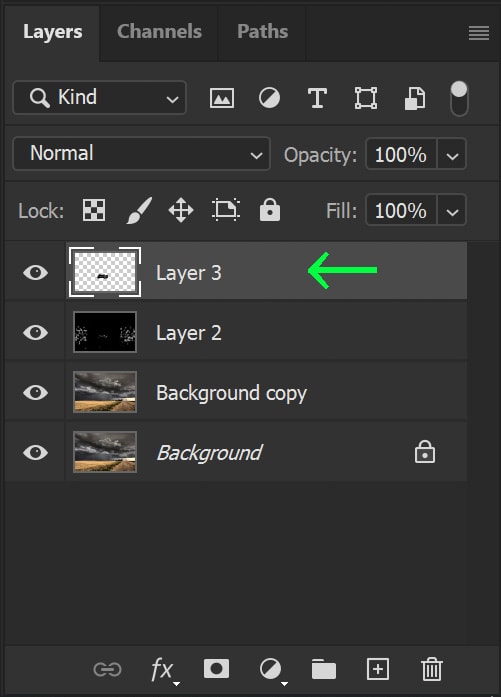Filter for smart objects icon

tap(414, 98)
